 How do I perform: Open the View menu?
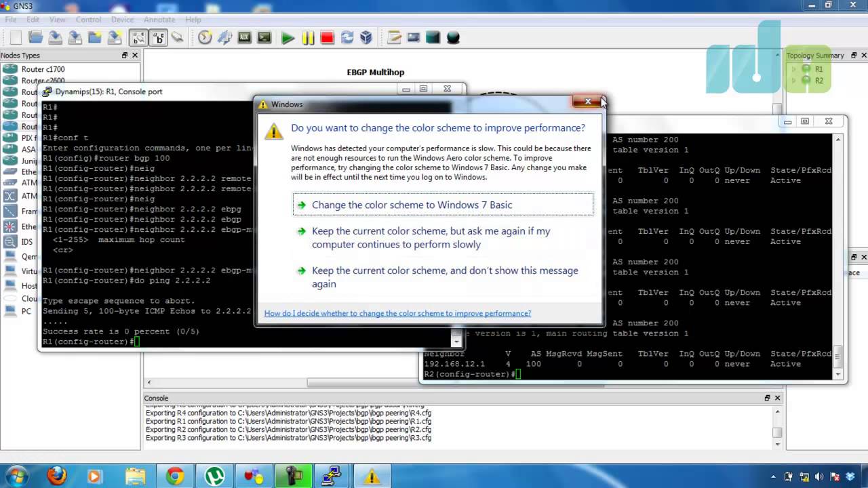click(x=58, y=20)
